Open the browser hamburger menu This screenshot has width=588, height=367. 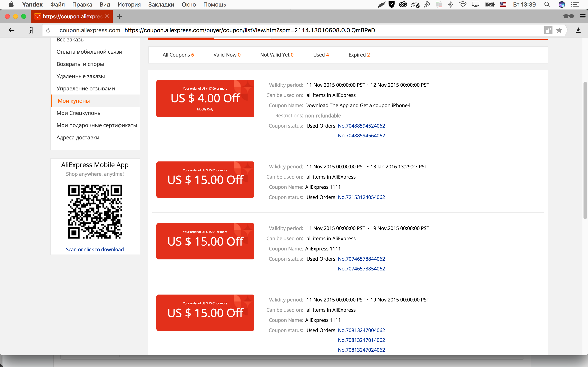tap(583, 16)
